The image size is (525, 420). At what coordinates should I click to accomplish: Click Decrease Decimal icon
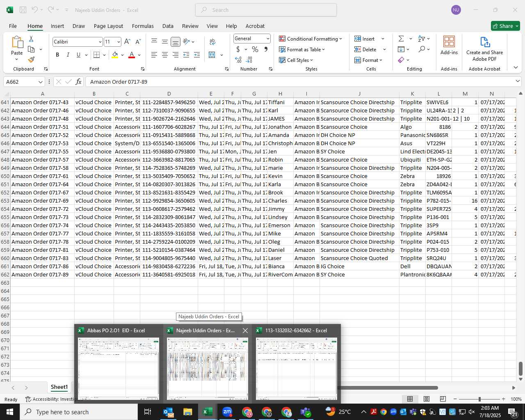click(250, 60)
